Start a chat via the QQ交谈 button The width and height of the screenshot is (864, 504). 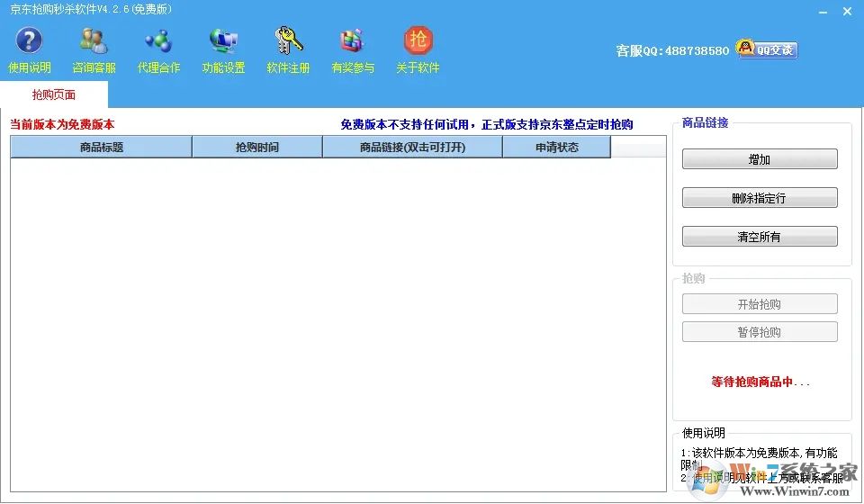click(767, 49)
